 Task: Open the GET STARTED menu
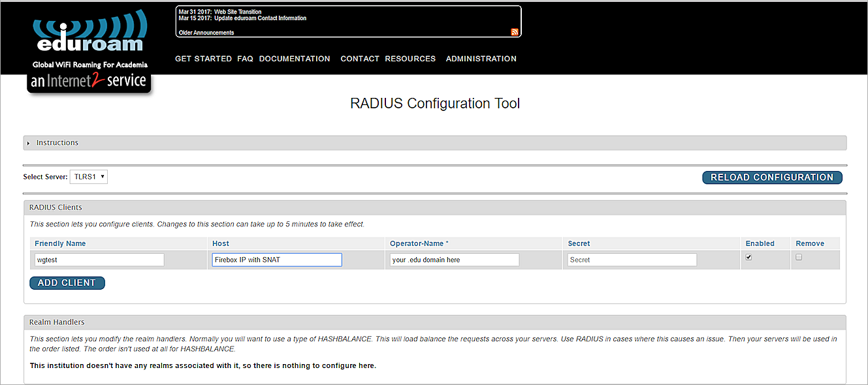203,59
